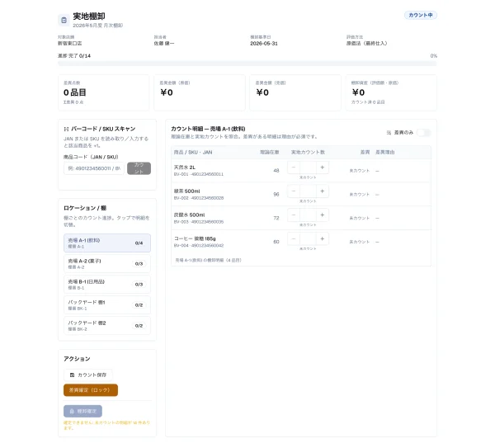495x448 pixels.
Task: Click the save icon in カウント保存 button
Action: click(72, 375)
